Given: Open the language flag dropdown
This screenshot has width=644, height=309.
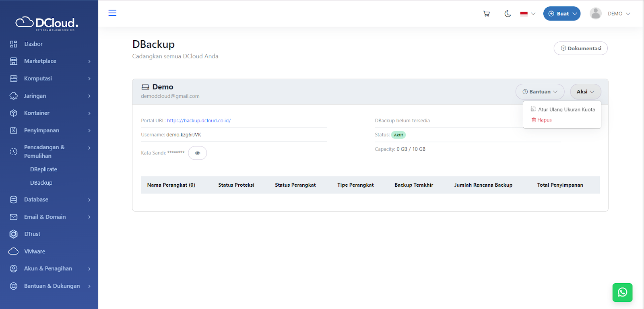Looking at the screenshot, I should coord(527,14).
